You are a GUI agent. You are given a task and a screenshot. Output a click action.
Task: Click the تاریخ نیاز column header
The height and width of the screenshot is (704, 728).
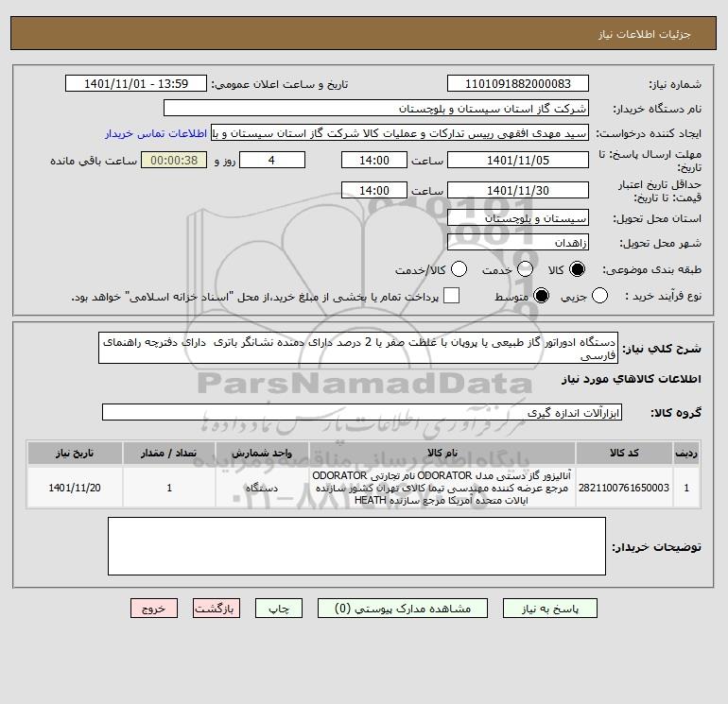pos(75,453)
